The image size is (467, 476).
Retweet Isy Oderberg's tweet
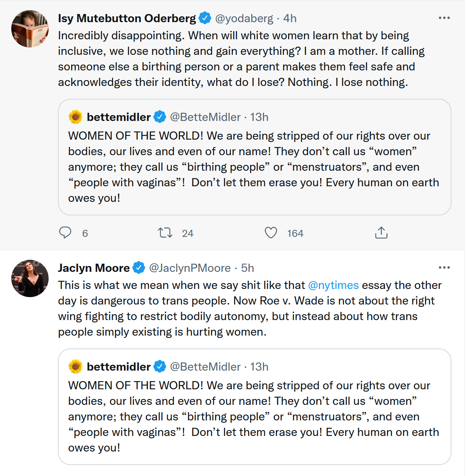[165, 233]
